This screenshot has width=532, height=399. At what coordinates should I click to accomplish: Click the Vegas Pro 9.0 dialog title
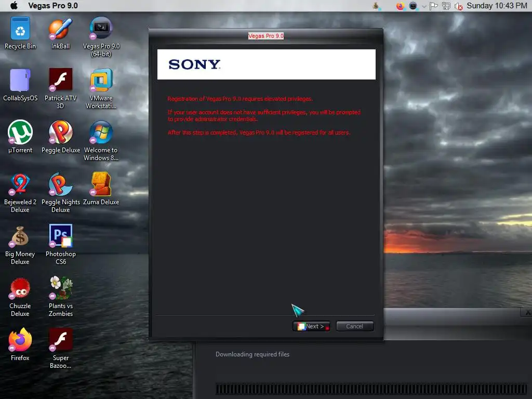266,36
